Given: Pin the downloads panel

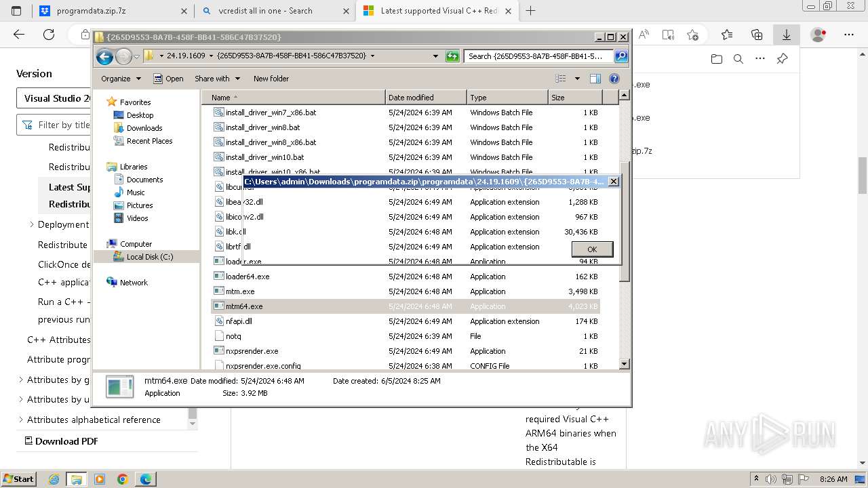Looking at the screenshot, I should coord(782,59).
